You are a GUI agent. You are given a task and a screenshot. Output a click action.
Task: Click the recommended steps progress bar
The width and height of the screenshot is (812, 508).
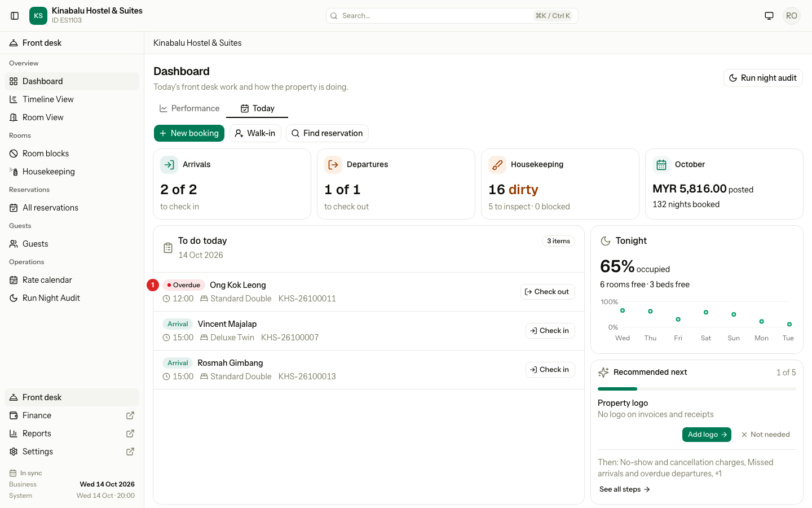coord(697,389)
